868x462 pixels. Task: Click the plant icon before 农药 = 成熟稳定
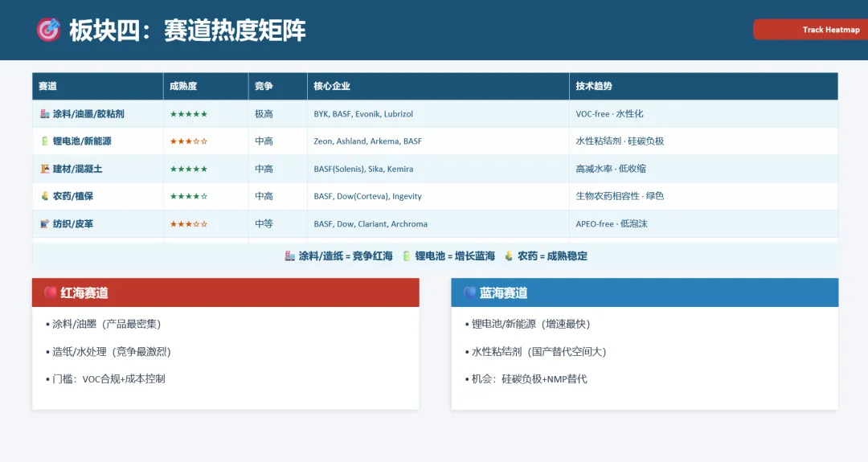[509, 256]
